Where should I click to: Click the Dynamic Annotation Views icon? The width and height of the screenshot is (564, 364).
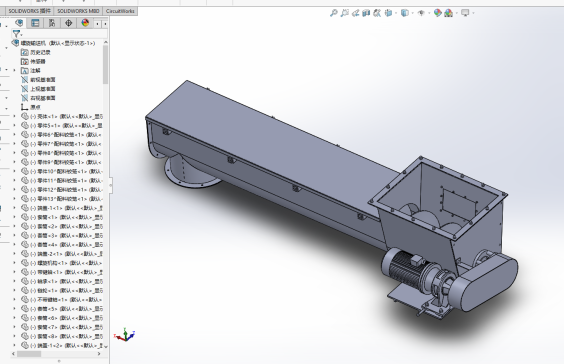click(377, 13)
